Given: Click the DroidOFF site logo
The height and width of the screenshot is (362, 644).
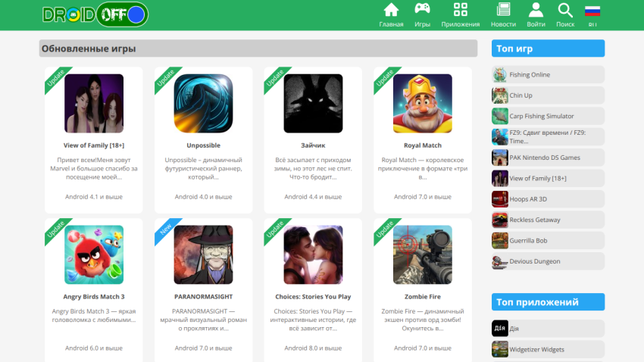Looking at the screenshot, I should pos(95,15).
